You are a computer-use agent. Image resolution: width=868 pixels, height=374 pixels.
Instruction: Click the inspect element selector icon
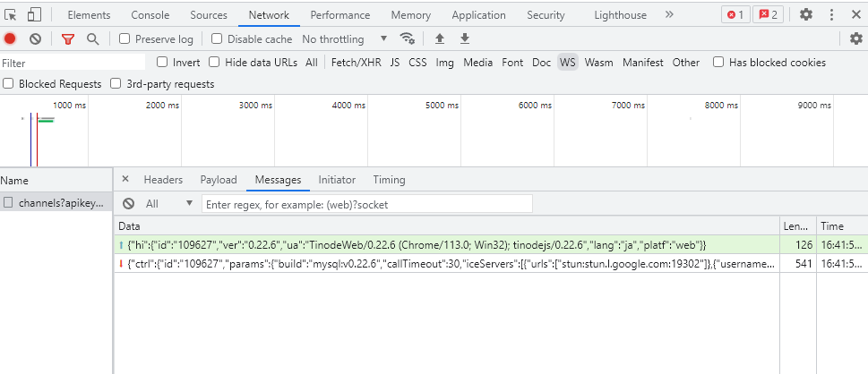click(x=12, y=15)
